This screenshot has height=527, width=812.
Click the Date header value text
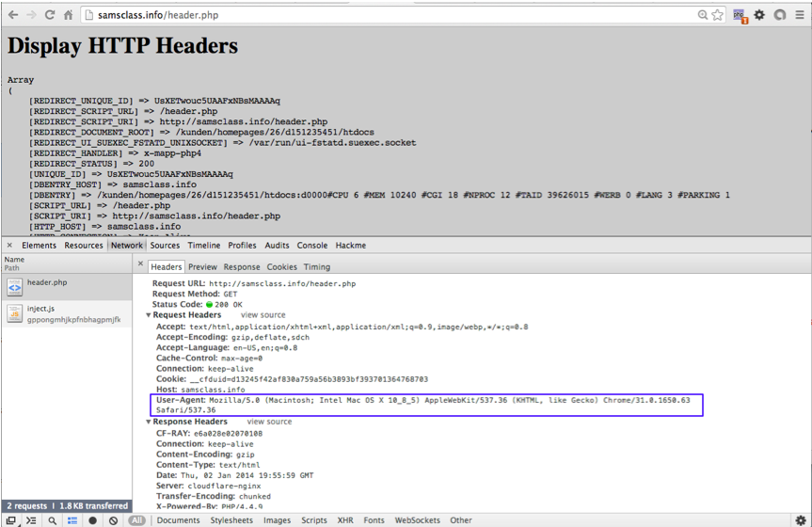247,475
